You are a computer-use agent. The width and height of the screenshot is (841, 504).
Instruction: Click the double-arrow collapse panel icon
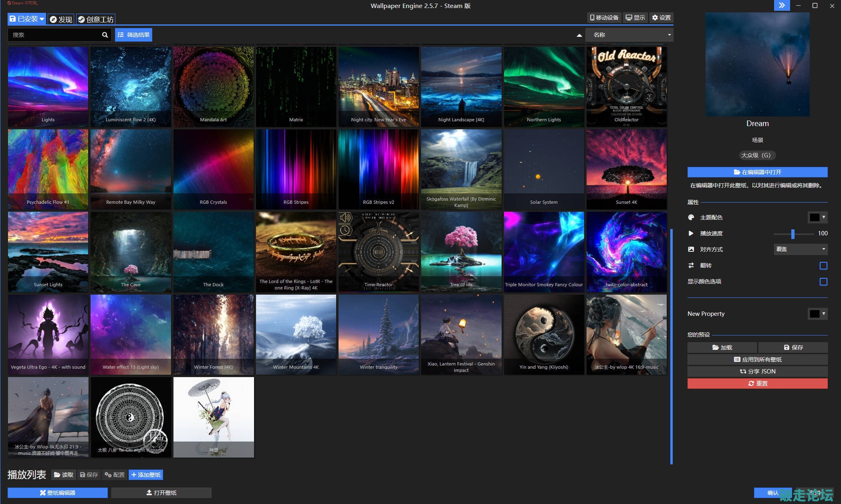pos(781,5)
